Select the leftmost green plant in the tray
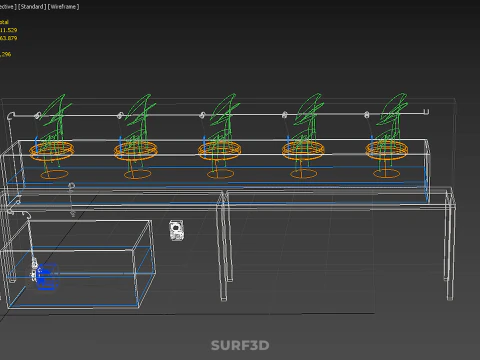The image size is (480, 360). click(x=56, y=130)
